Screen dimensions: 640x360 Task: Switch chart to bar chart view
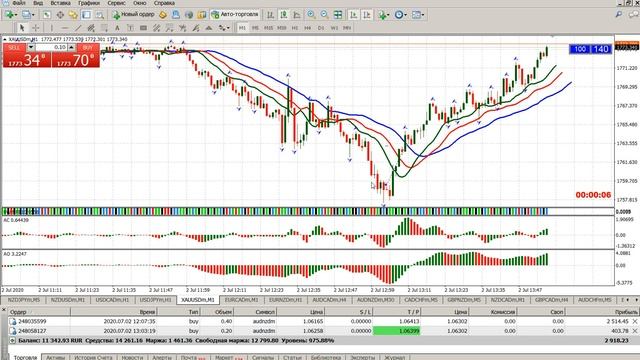click(x=270, y=15)
